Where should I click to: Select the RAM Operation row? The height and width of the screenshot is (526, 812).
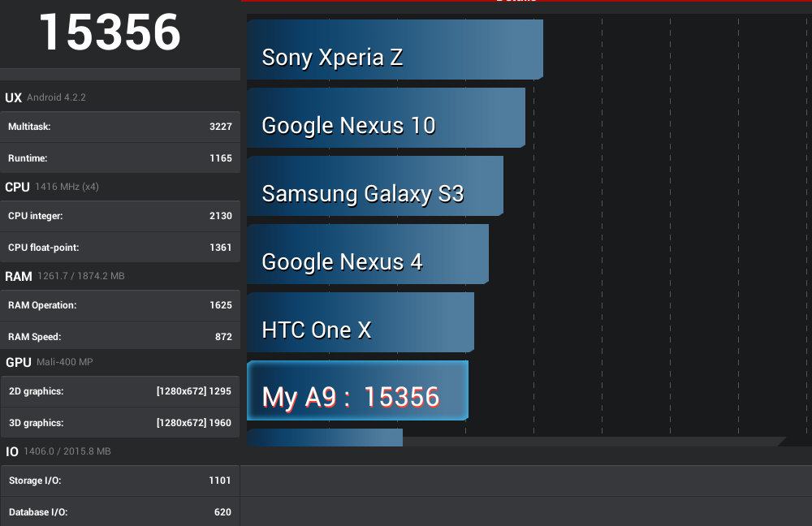point(120,305)
